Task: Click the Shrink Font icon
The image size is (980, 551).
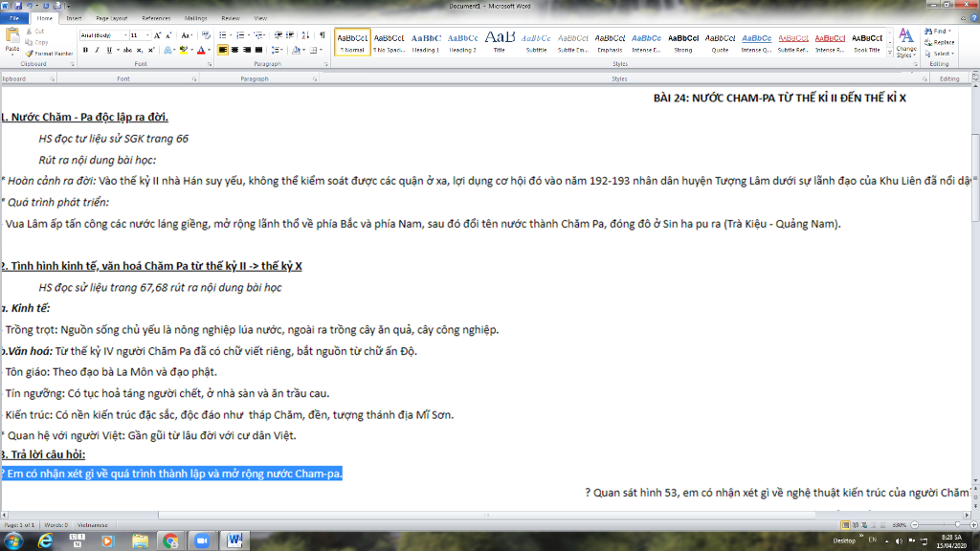Action: (x=168, y=35)
